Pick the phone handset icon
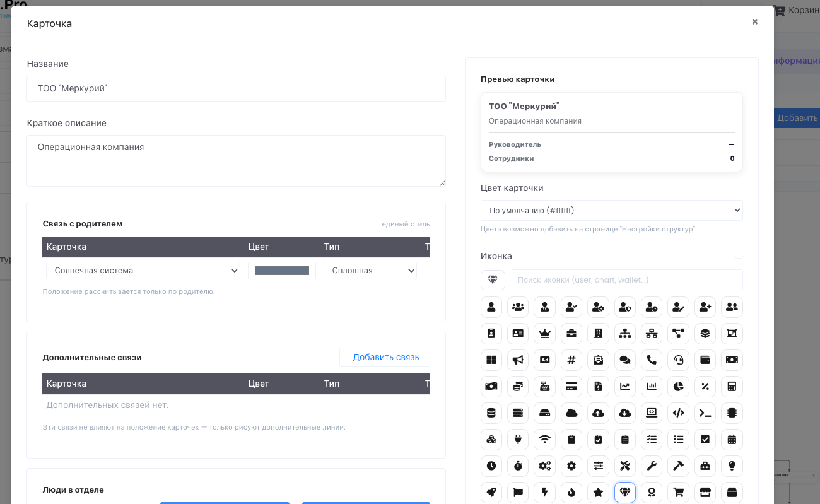 (x=652, y=360)
